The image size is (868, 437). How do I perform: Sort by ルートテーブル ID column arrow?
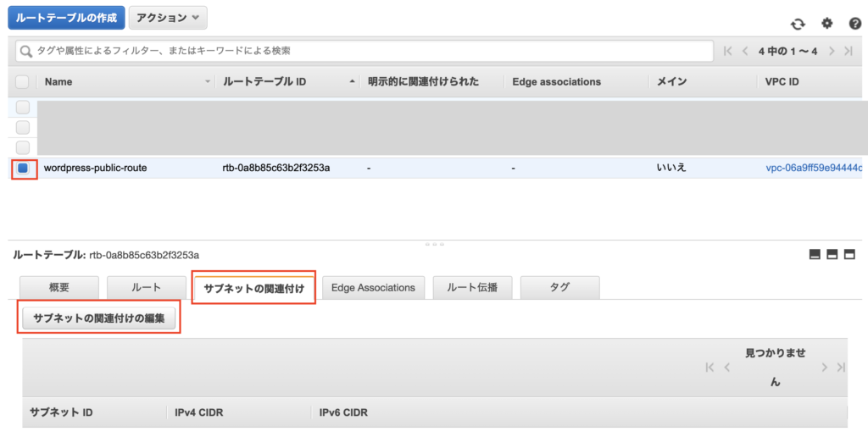tap(352, 82)
